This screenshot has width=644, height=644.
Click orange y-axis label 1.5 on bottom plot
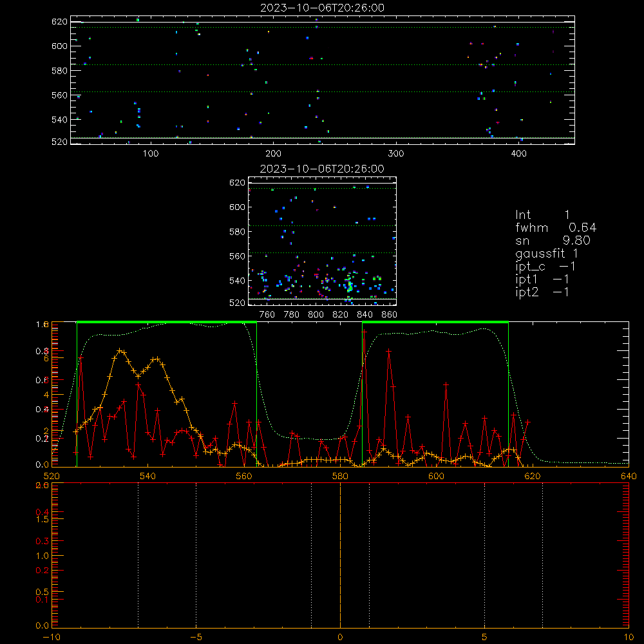tap(43, 519)
